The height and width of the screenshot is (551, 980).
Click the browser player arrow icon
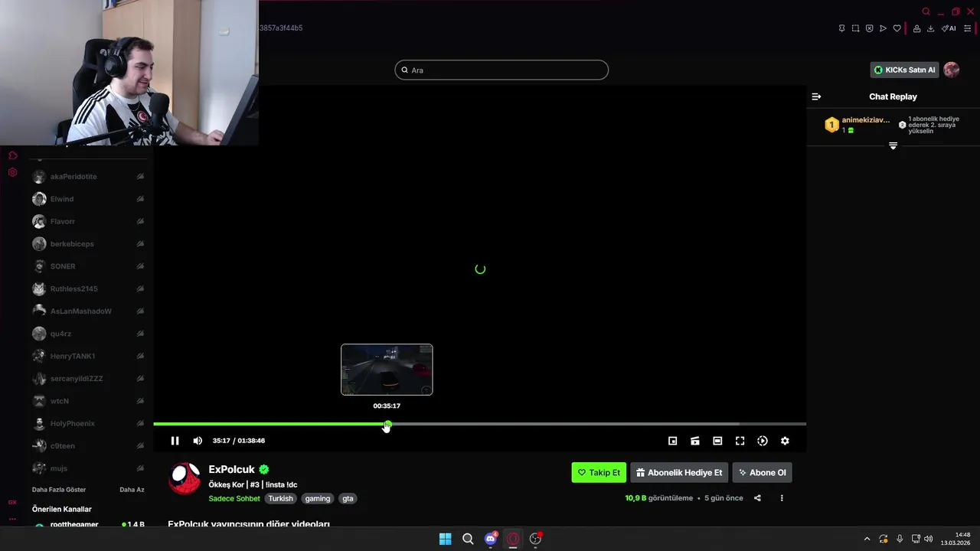point(883,28)
